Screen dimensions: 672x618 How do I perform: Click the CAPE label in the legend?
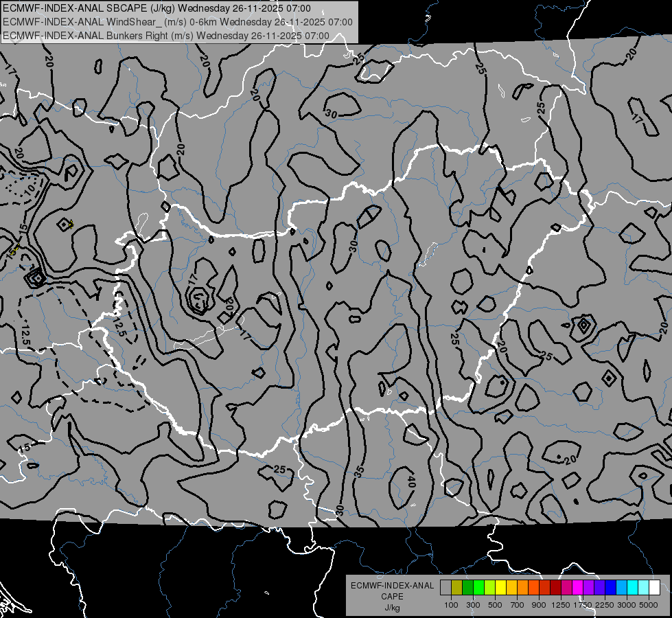[392, 597]
